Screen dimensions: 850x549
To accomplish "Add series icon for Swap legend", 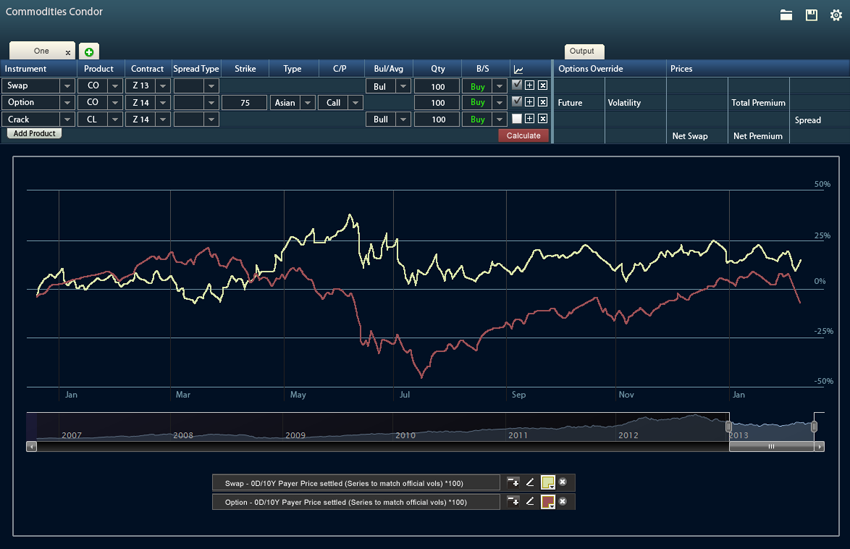I will coord(513,482).
